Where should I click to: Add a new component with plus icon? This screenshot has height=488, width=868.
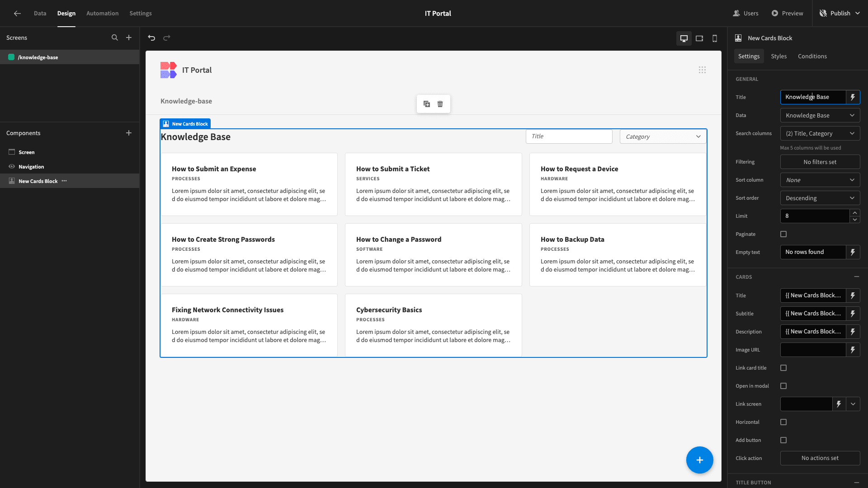[129, 133]
